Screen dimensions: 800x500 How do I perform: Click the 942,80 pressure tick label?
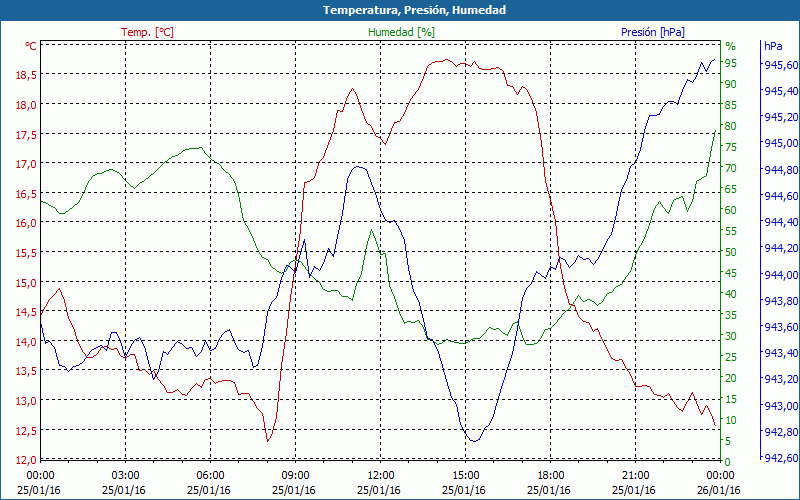(781, 432)
